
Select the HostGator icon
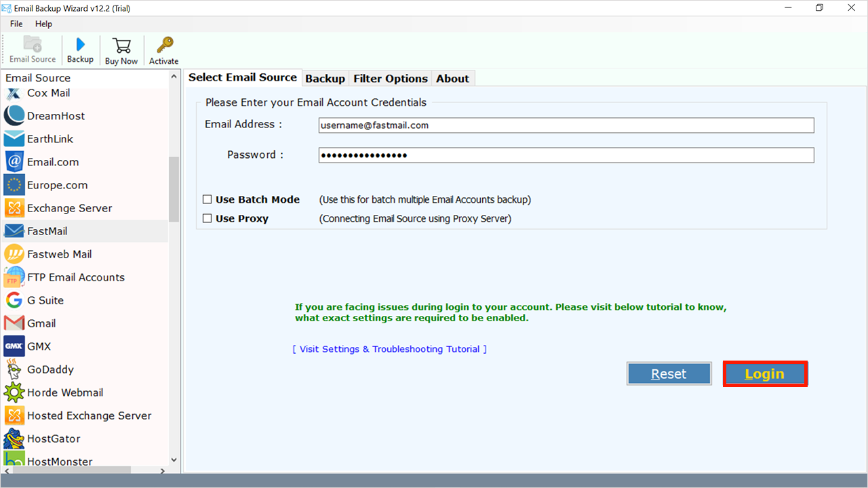(14, 439)
